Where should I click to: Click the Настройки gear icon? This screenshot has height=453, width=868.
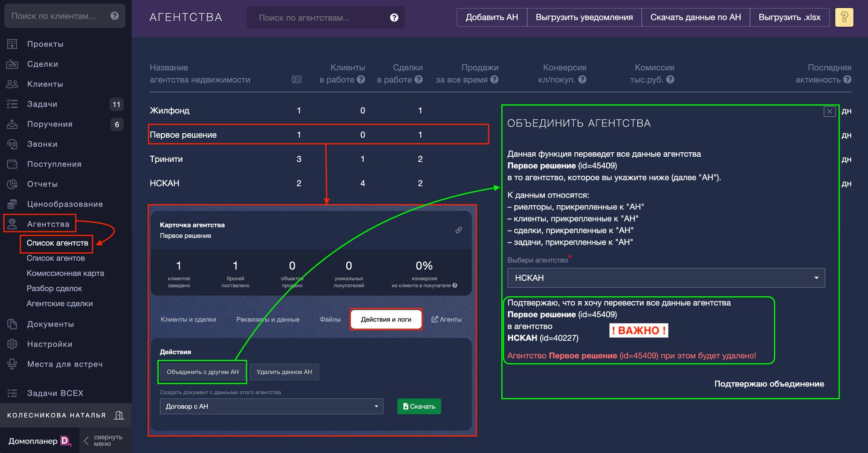point(12,344)
